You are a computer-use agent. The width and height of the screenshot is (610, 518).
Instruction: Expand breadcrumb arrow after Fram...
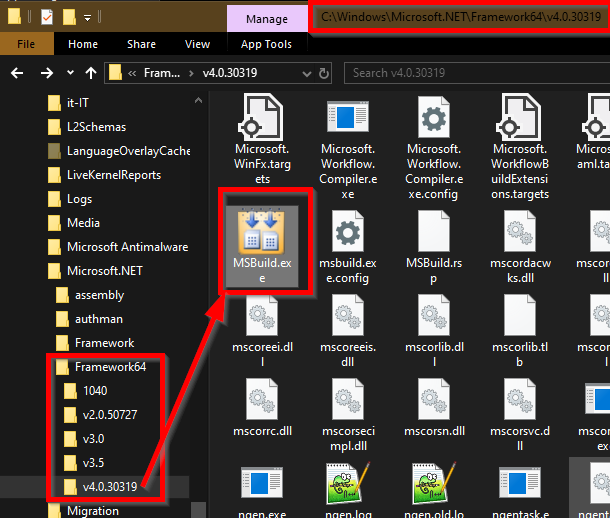click(x=191, y=73)
